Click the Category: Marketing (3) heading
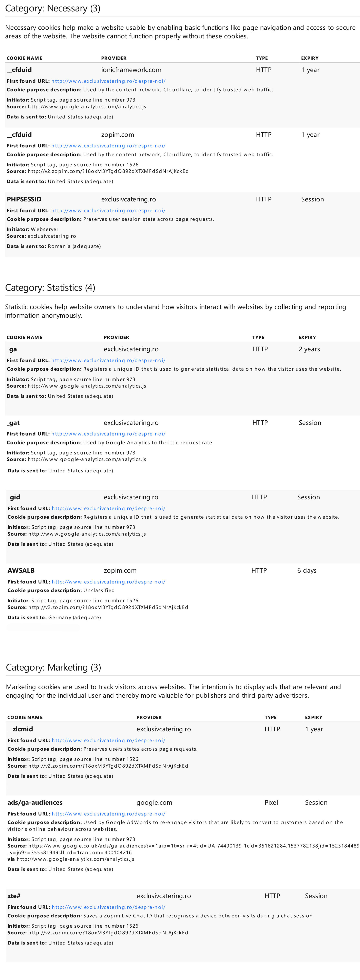Screen dimensions: 360x980 click(x=53, y=667)
